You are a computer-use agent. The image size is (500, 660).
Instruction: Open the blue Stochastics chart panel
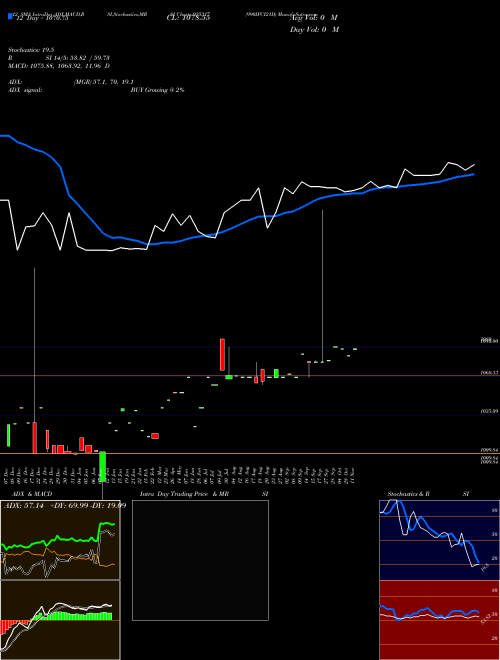[439, 540]
